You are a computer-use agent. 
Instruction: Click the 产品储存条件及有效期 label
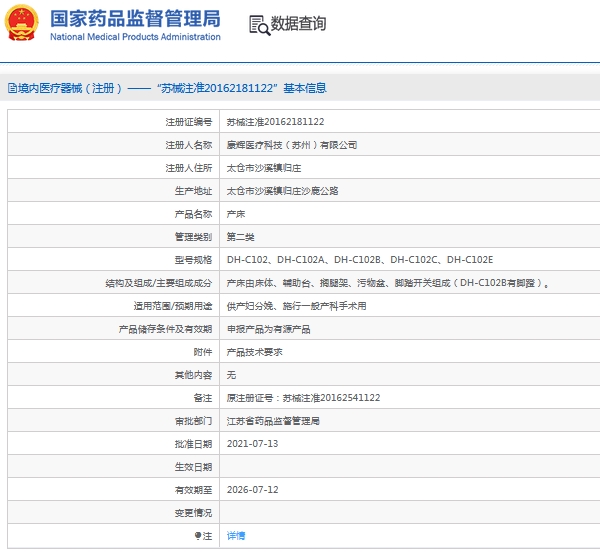pos(165,329)
